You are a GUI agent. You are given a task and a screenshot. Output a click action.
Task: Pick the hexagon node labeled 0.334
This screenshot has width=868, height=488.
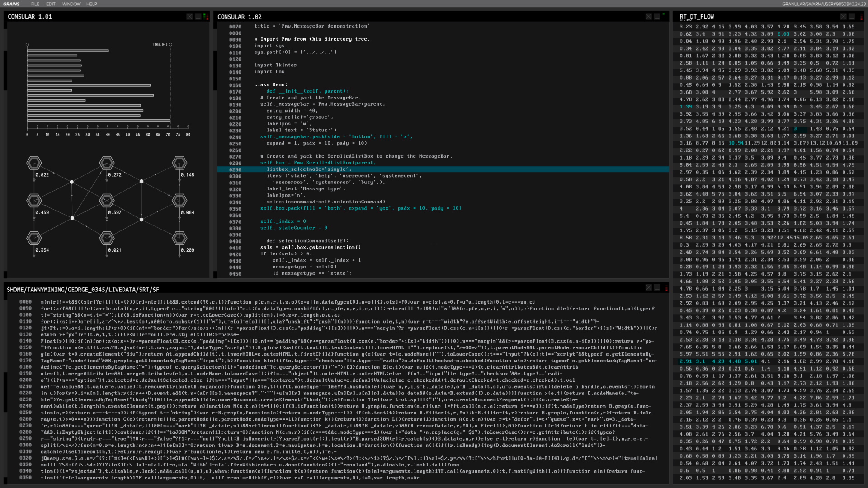[34, 238]
